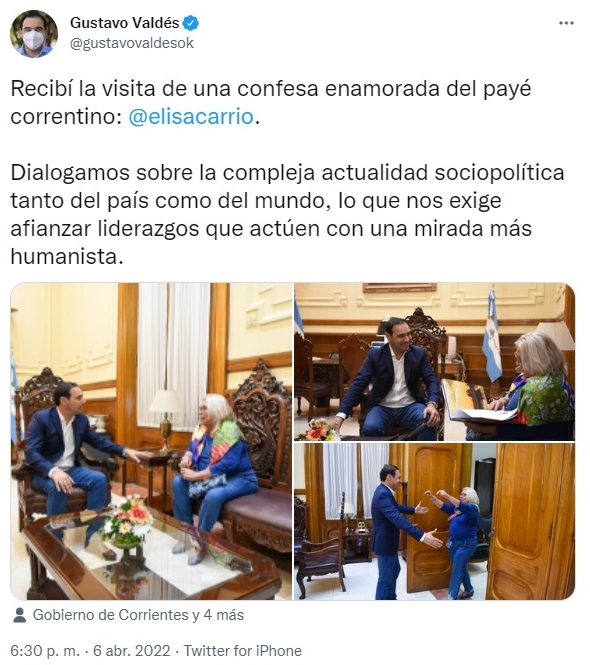Click the flower arrangement in large photo
The height and width of the screenshot is (665, 590).
pos(126,520)
